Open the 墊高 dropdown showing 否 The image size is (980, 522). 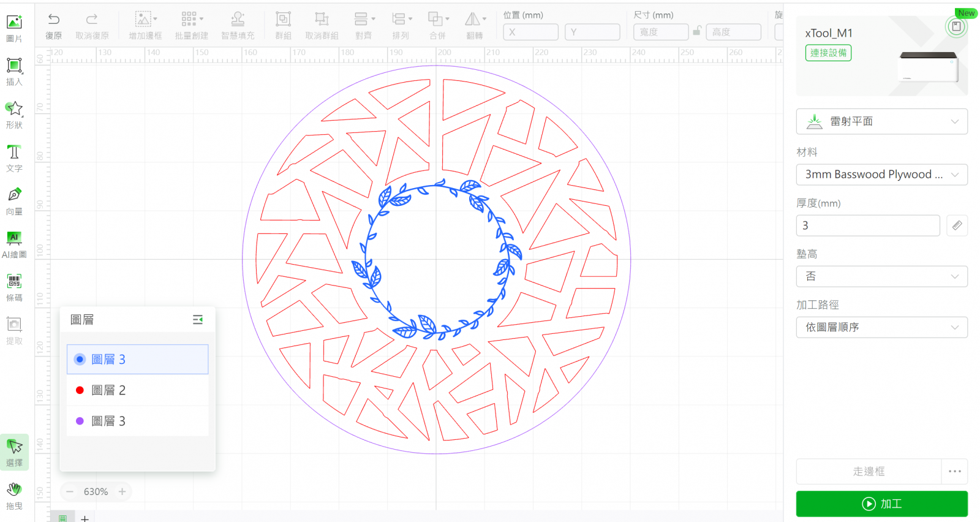tap(881, 276)
